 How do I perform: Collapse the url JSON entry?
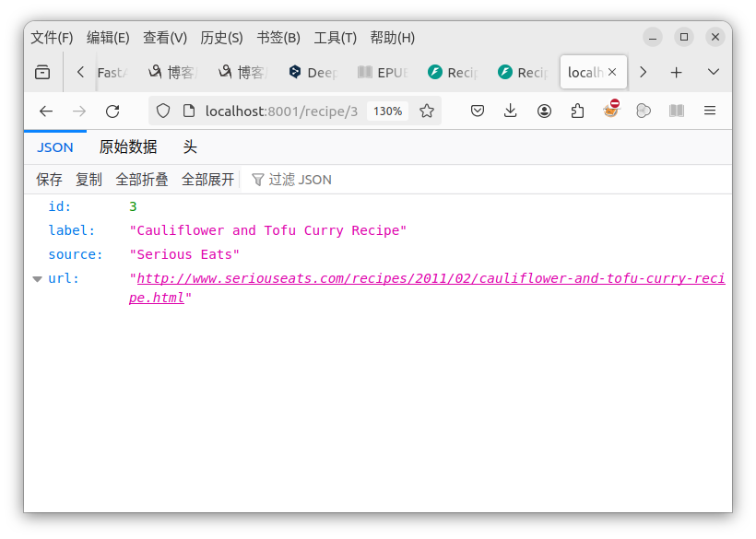[37, 279]
